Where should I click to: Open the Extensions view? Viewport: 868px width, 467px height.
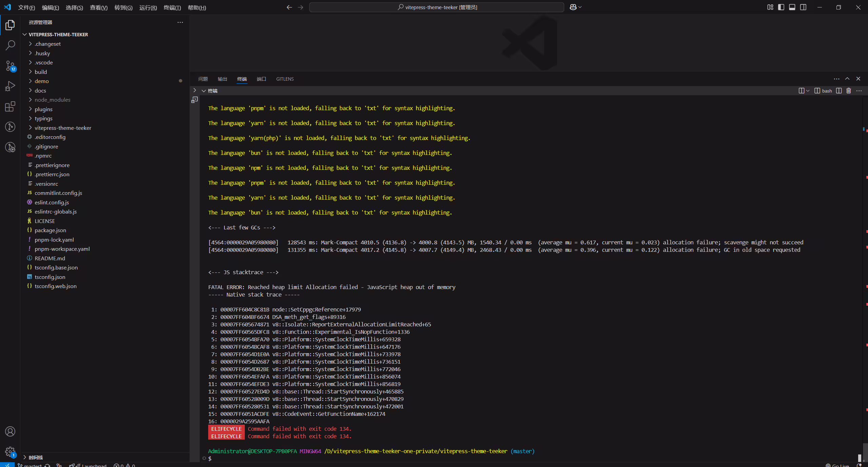click(10, 106)
